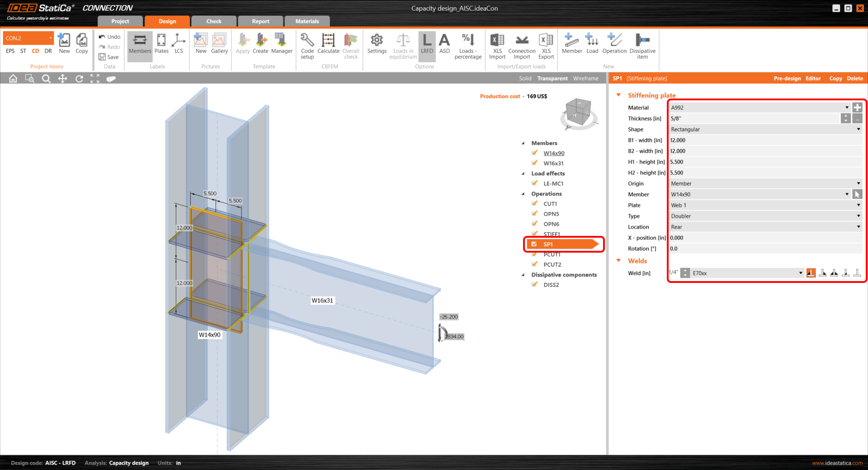The width and height of the screenshot is (868, 470).
Task: Switch analysis to ASD
Action: pos(444,45)
